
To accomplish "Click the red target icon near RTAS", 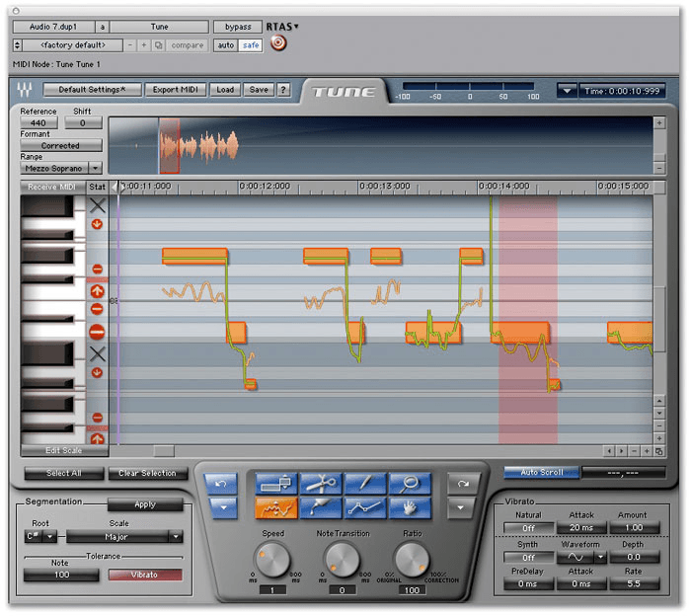I will (278, 44).
